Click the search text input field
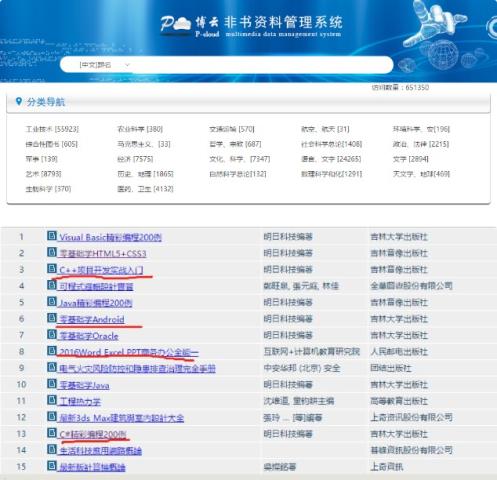This screenshot has width=497, height=480. tap(262, 65)
